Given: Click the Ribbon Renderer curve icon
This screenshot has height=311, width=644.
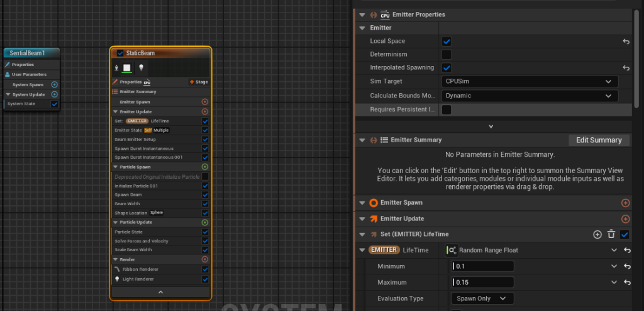Looking at the screenshot, I should pyautogui.click(x=118, y=269).
